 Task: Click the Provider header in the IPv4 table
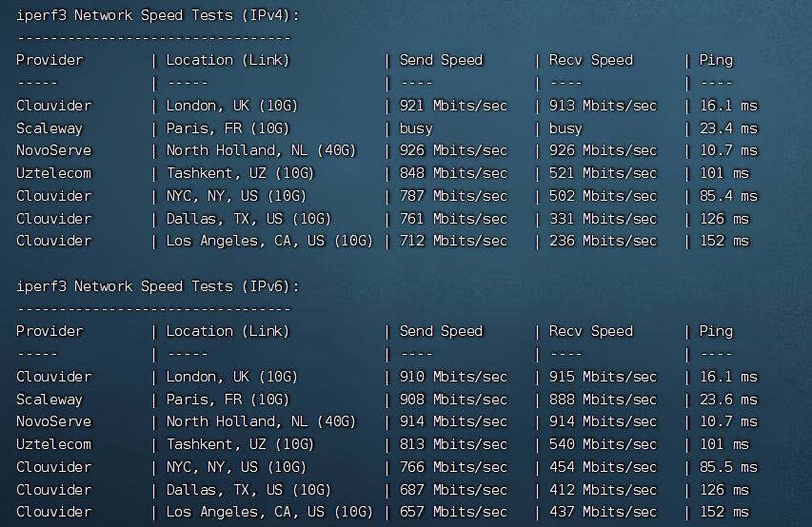50,60
